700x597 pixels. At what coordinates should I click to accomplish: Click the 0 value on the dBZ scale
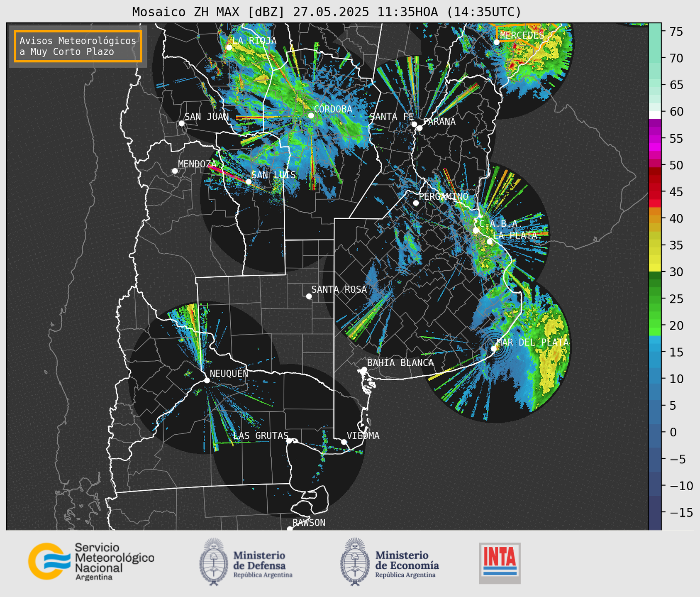tap(673, 432)
